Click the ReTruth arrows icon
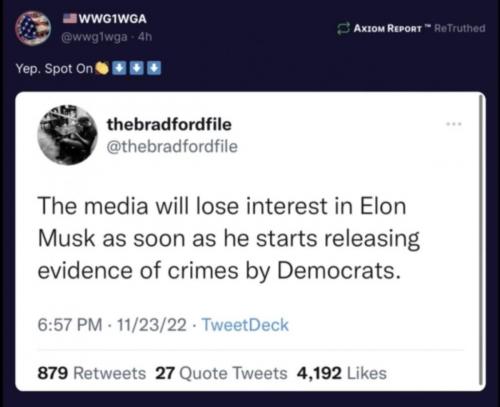This screenshot has height=407, width=500. pos(343,28)
